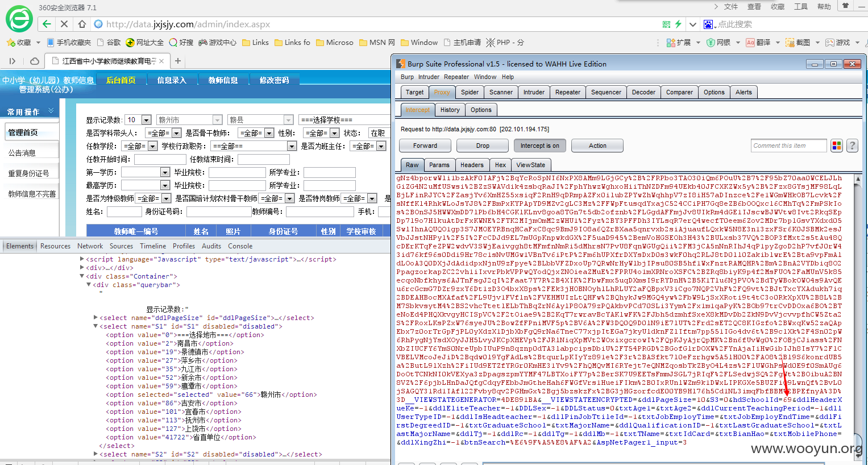Open the 任教学段 dropdown
The image size is (868, 465).
151,146
